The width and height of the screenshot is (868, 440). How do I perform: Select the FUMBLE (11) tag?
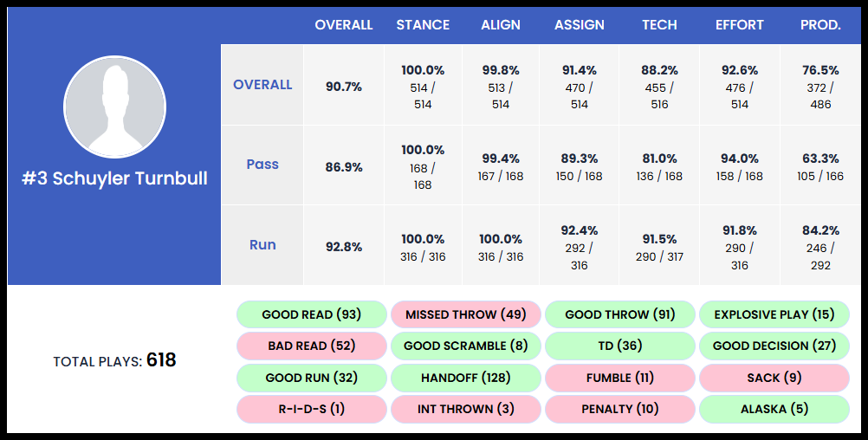tap(619, 378)
